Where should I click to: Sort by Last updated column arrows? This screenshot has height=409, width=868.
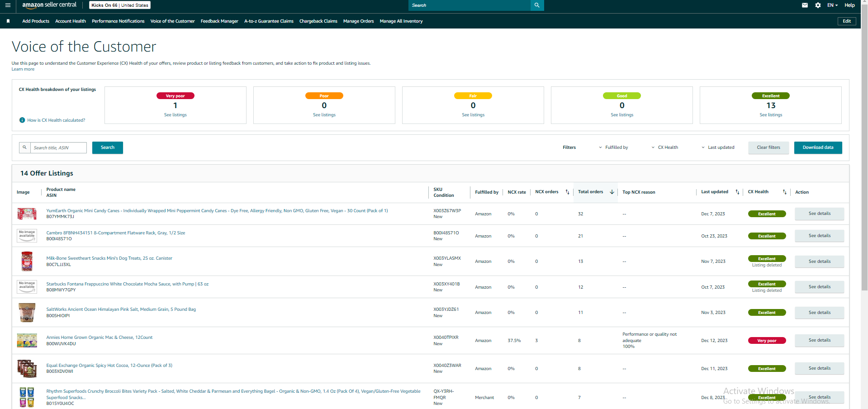[737, 192]
